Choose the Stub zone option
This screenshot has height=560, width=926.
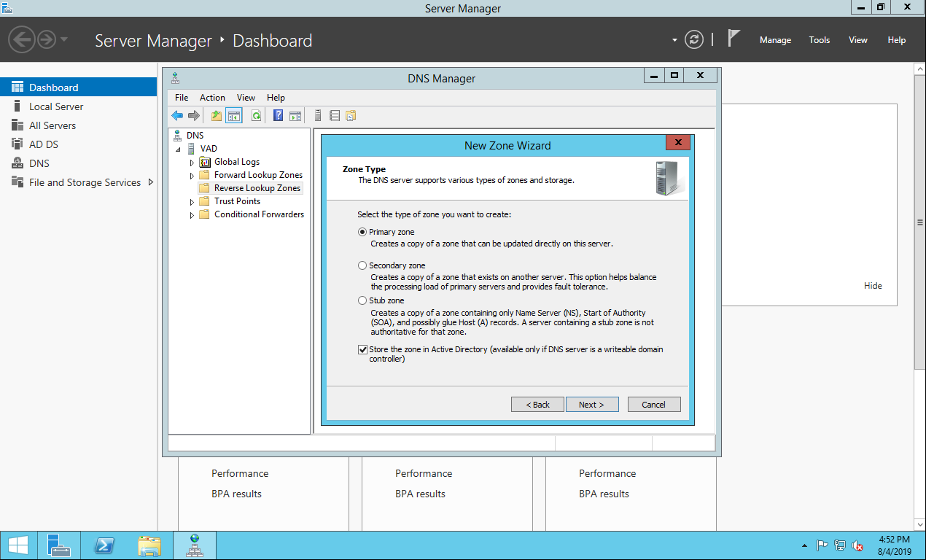[362, 300]
